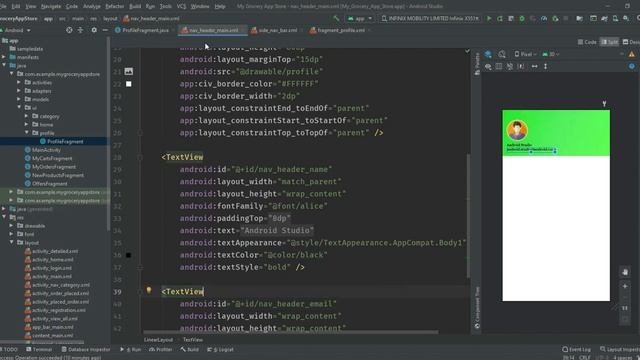Open the Android project view dropdown
The image size is (640, 360).
click(x=16, y=30)
